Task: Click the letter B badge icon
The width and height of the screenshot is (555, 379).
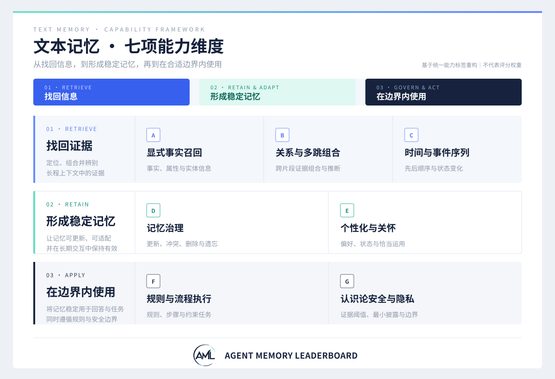Action: 282,135
